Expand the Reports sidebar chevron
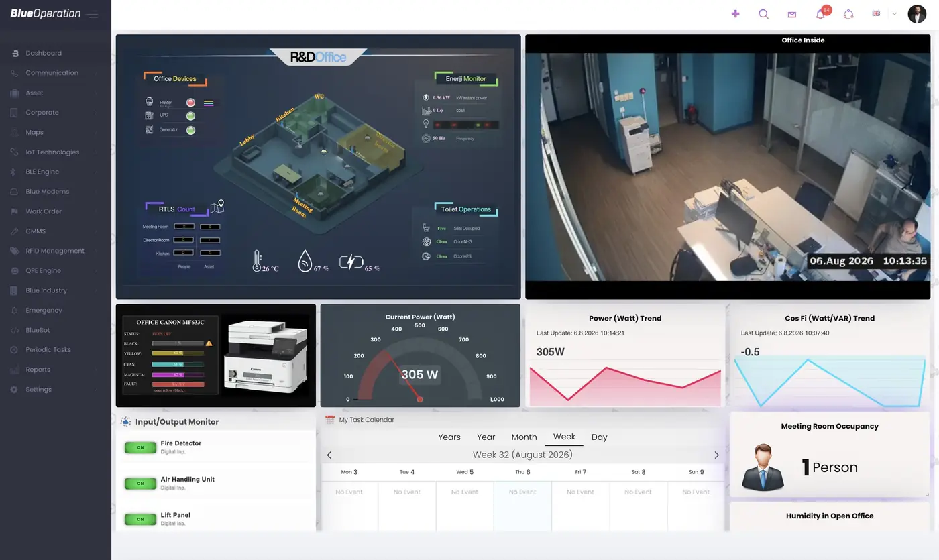Screen dimensions: 939x560 pos(96,370)
